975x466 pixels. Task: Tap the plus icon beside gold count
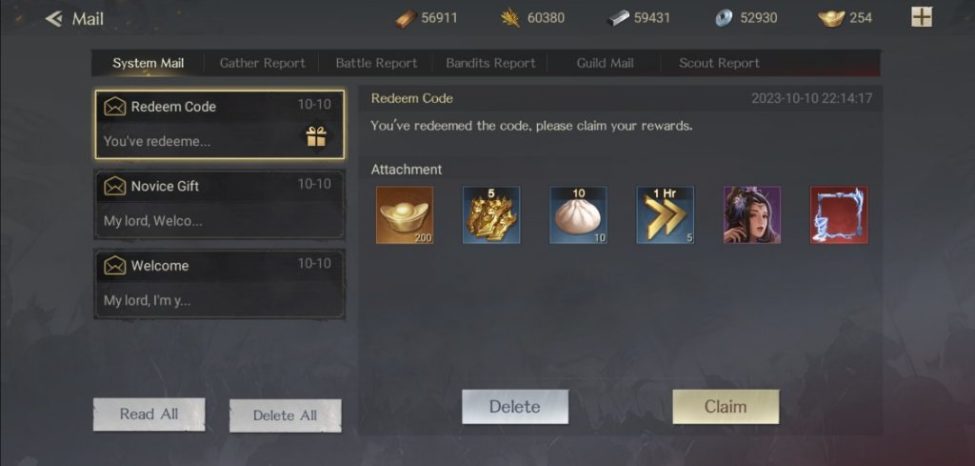922,17
